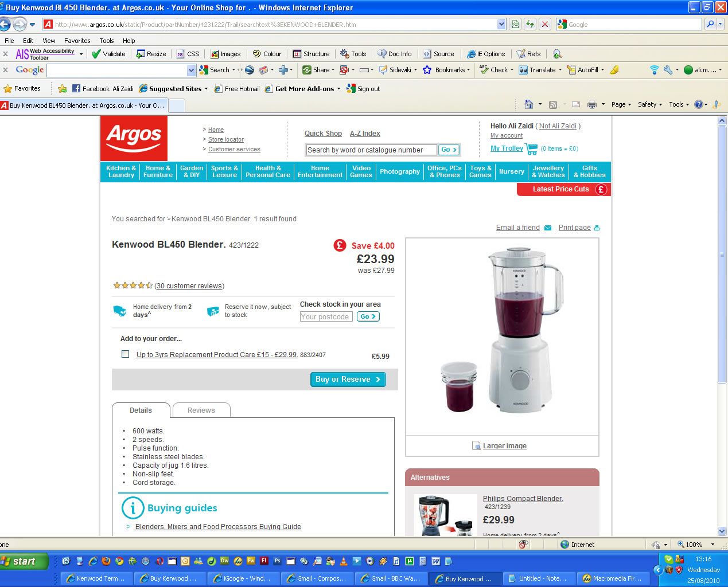The height and width of the screenshot is (587, 728).
Task: Open the Page dropdown in command bar
Action: point(621,104)
